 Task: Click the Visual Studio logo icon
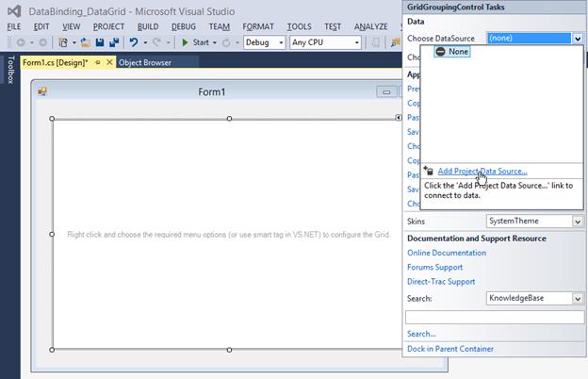pos(14,11)
